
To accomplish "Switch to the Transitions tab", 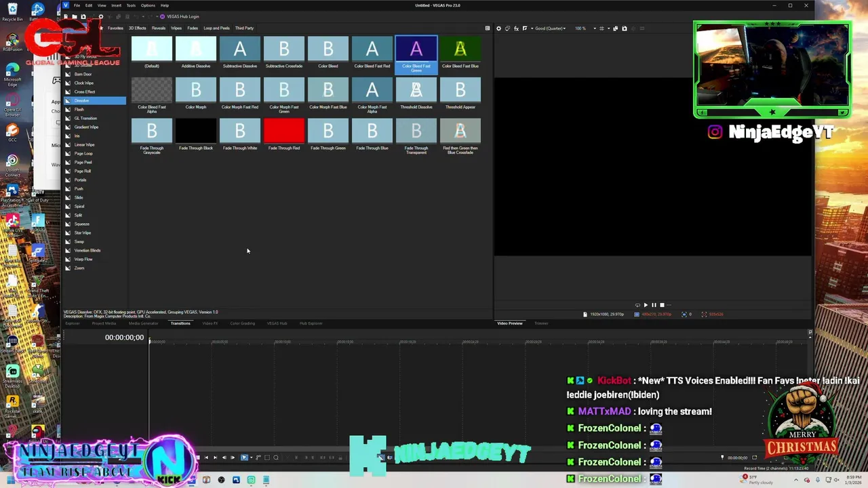I will click(180, 323).
